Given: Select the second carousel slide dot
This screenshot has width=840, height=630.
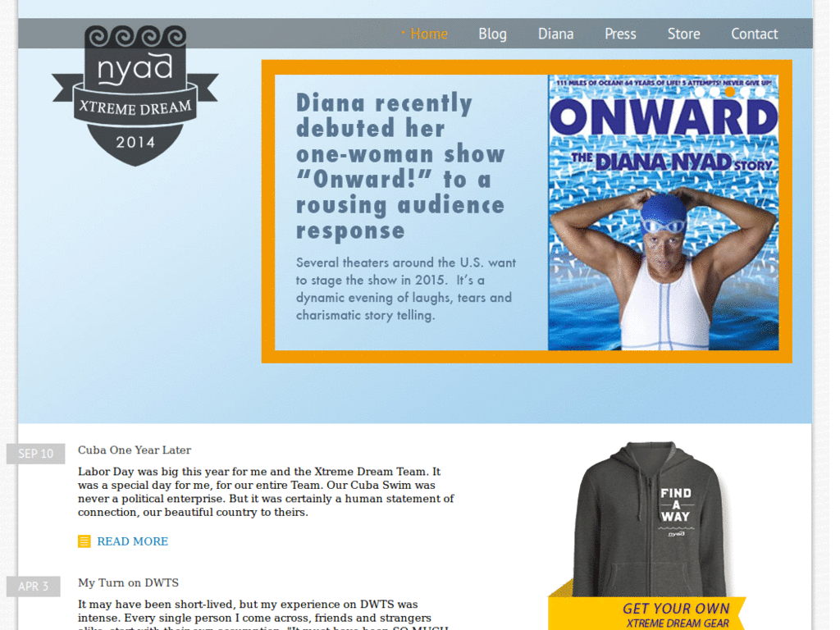Looking at the screenshot, I should click(714, 92).
